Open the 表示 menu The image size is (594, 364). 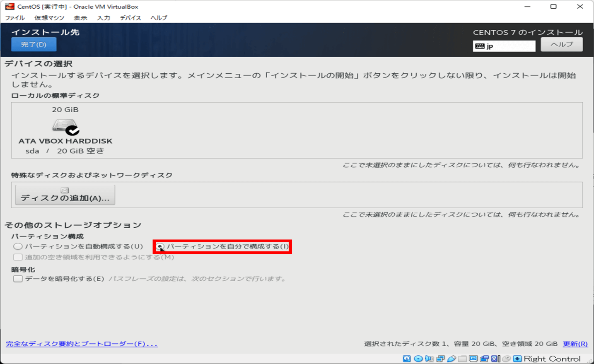point(80,18)
